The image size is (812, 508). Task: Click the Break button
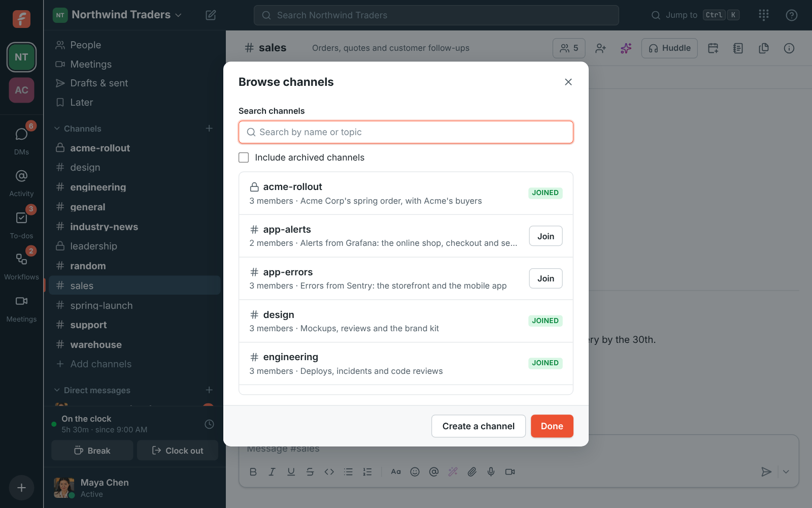coord(92,451)
